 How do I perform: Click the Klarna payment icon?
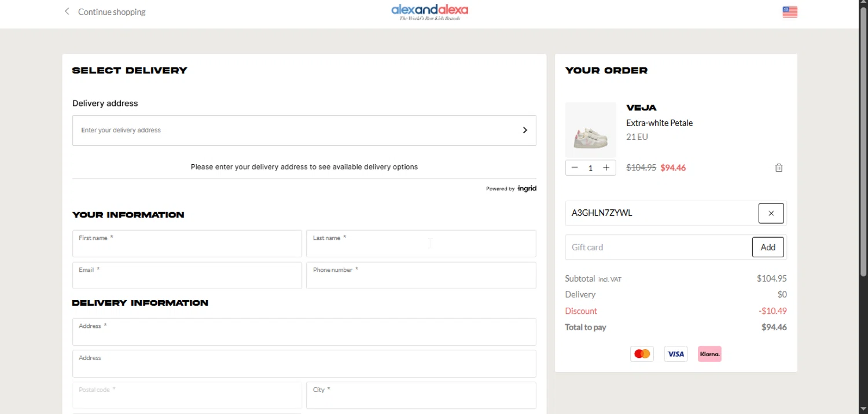709,354
